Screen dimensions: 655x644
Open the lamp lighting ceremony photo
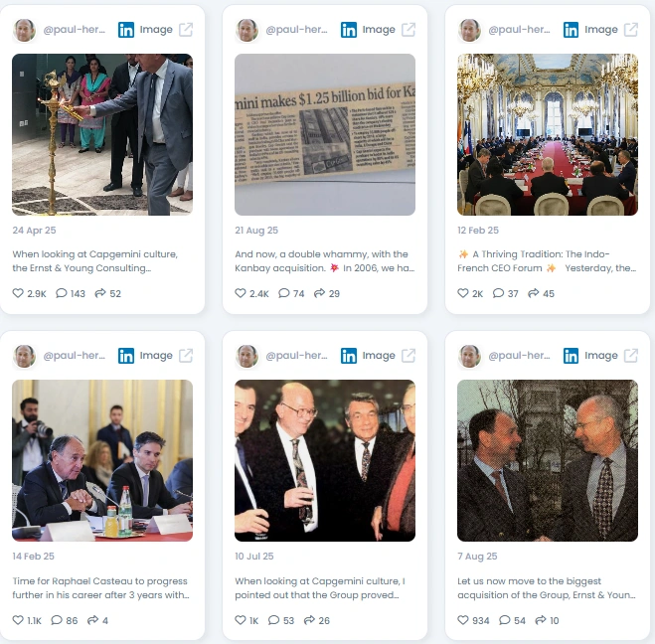click(x=102, y=134)
